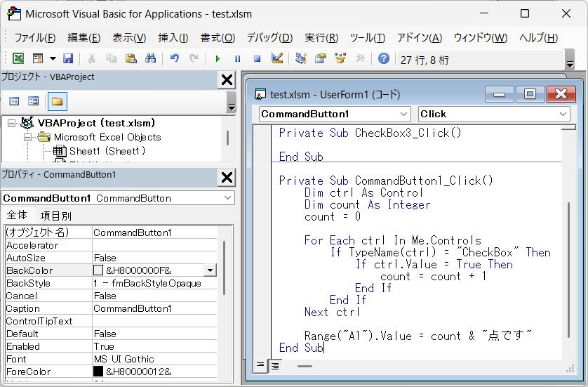Open the View Microsoft Excel toolbar icon
Viewport: 588px width, 387px height.
click(x=18, y=58)
